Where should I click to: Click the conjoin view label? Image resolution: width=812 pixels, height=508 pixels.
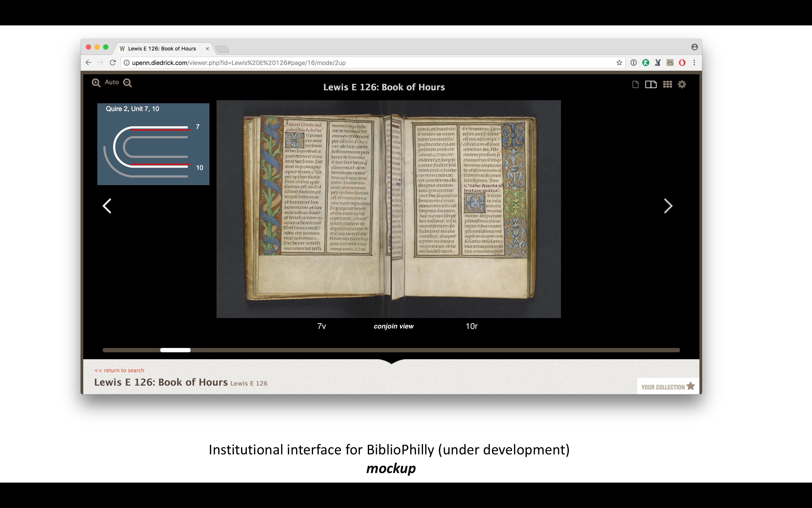coord(394,326)
